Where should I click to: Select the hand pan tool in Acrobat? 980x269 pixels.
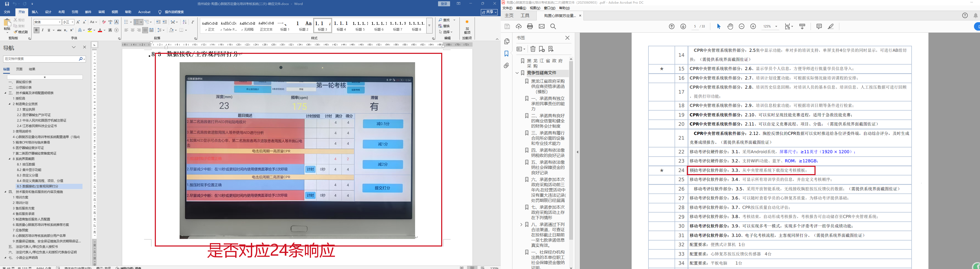[x=730, y=26]
